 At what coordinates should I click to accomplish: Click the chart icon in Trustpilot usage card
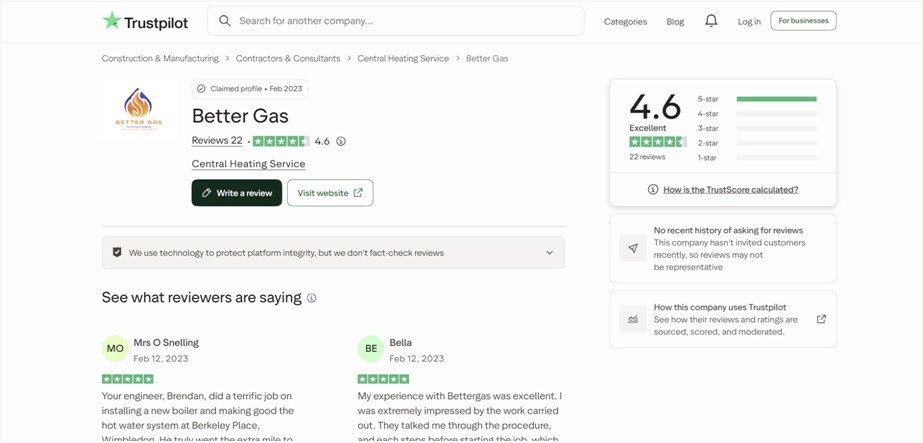(x=633, y=319)
